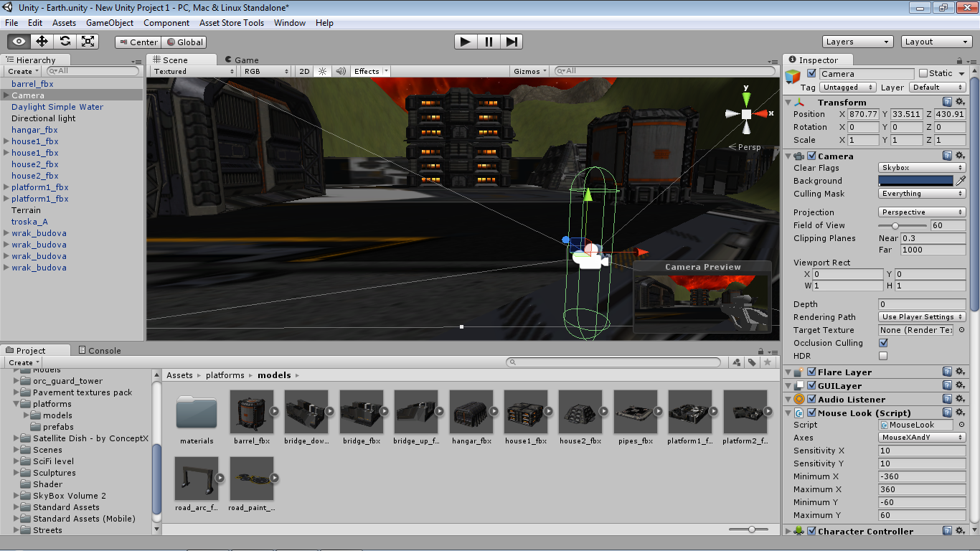Select the Rotate tool
This screenshot has width=980, height=551.
65,42
